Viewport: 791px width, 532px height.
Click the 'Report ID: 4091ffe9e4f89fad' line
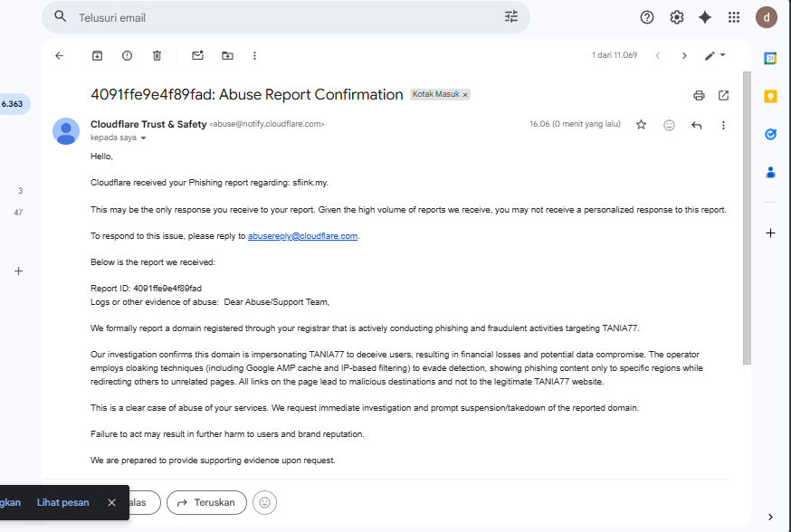(146, 289)
